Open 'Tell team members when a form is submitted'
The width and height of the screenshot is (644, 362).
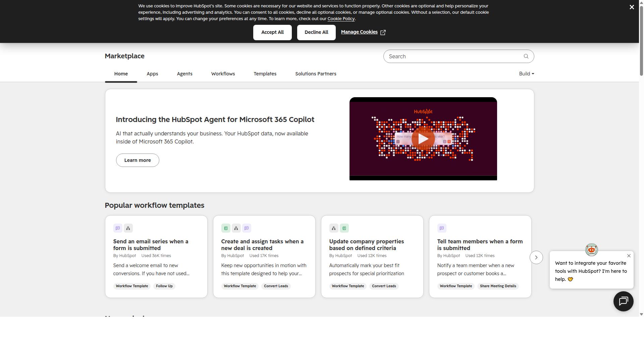pos(480,245)
